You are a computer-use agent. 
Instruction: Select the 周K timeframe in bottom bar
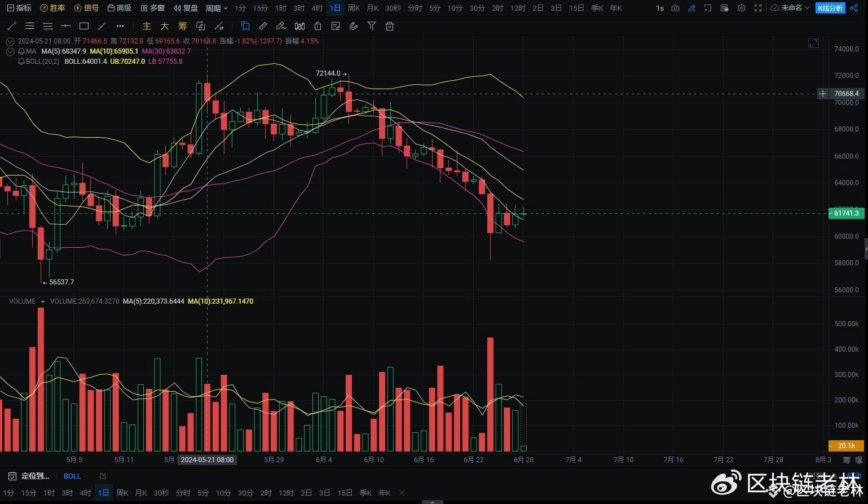coord(122,493)
